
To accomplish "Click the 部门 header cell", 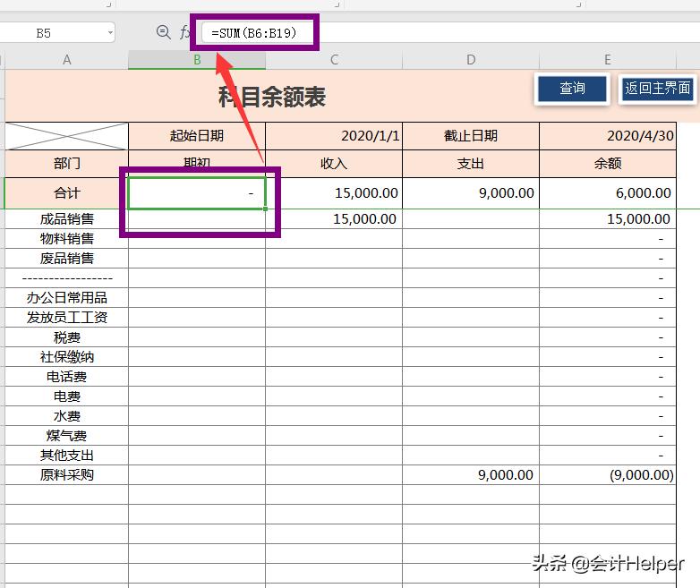I will pos(66,164).
